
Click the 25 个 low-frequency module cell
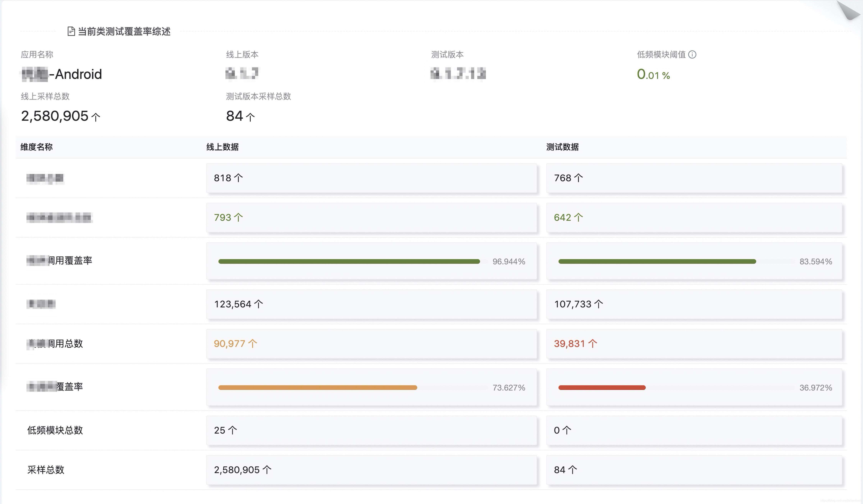point(372,430)
